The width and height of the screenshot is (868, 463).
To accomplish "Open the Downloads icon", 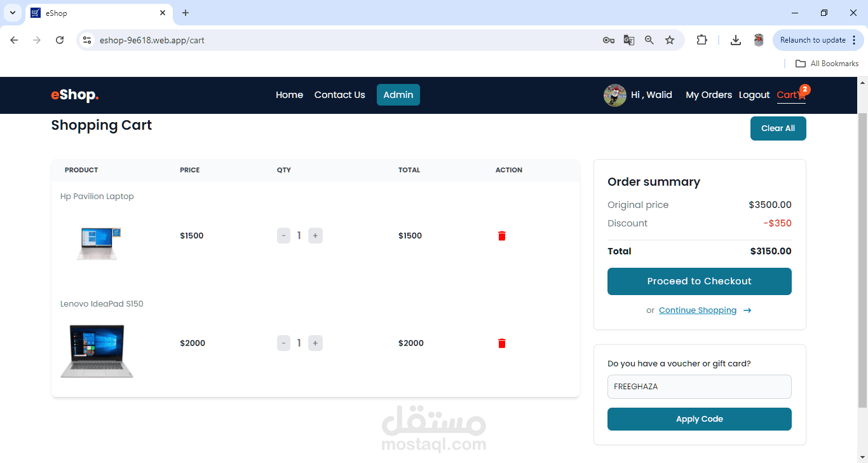I will tap(735, 40).
